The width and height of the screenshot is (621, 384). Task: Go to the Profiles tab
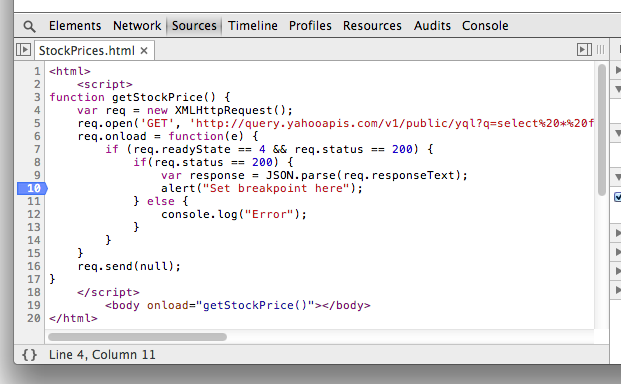(310, 26)
